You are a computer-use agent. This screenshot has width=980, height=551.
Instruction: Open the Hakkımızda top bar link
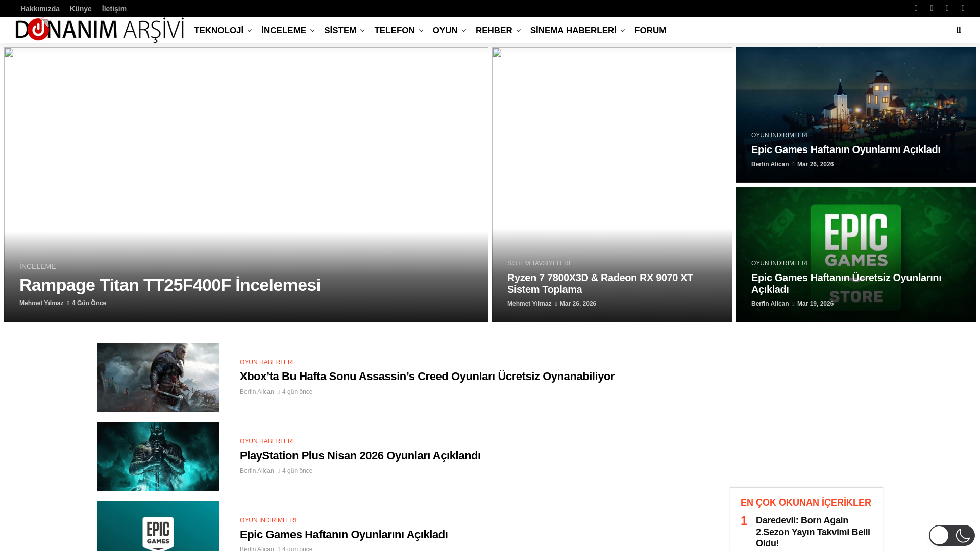[40, 9]
